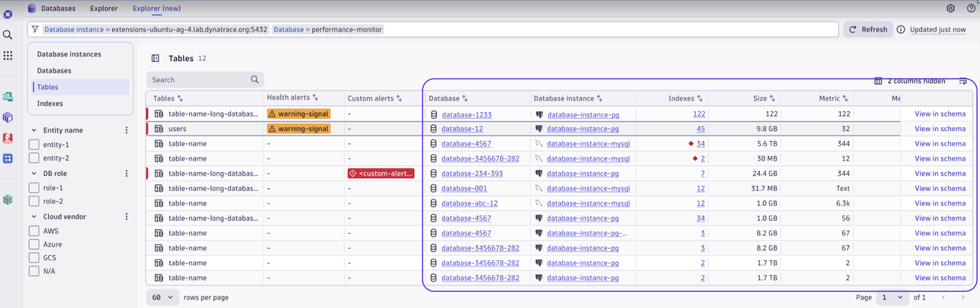This screenshot has width=980, height=308.
Task: Open the database-234-393 link
Action: click(x=472, y=173)
